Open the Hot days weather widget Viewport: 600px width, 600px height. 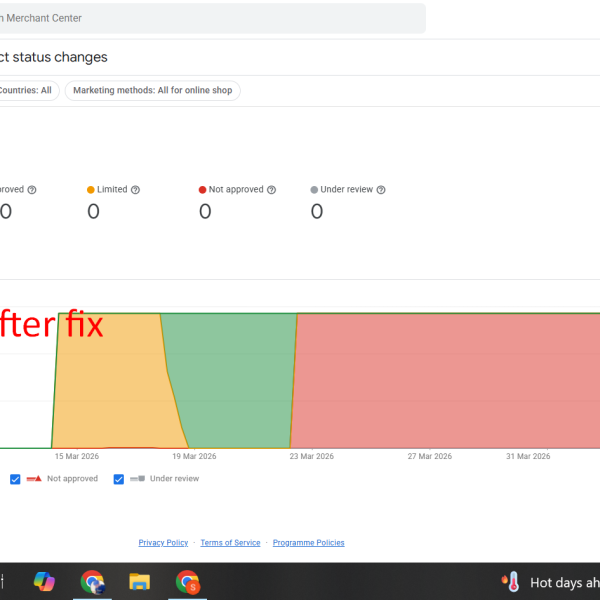point(550,582)
